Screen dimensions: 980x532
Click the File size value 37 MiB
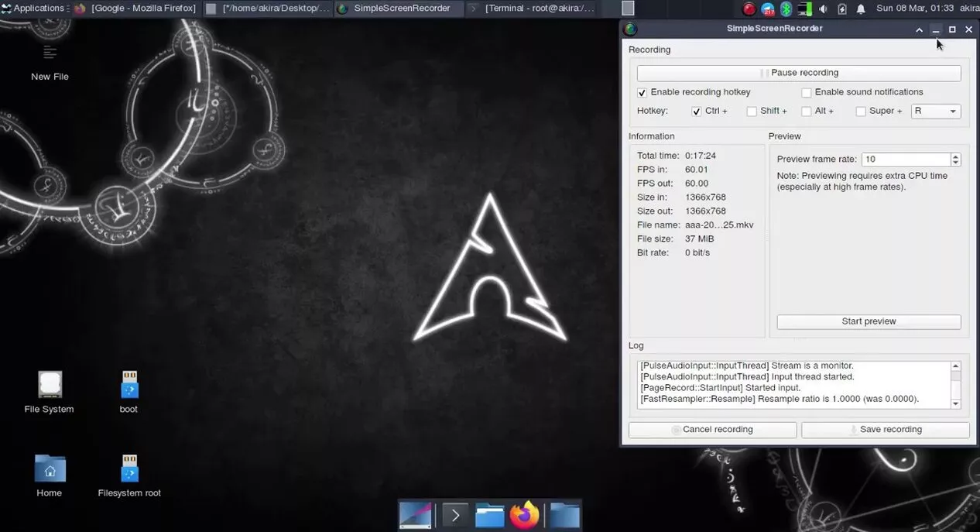700,239
